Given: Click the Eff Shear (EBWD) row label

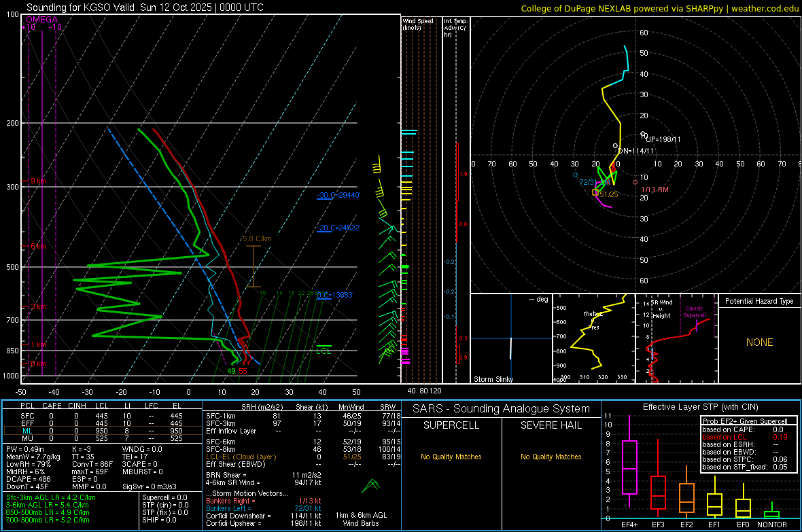Looking at the screenshot, I should 236,464.
